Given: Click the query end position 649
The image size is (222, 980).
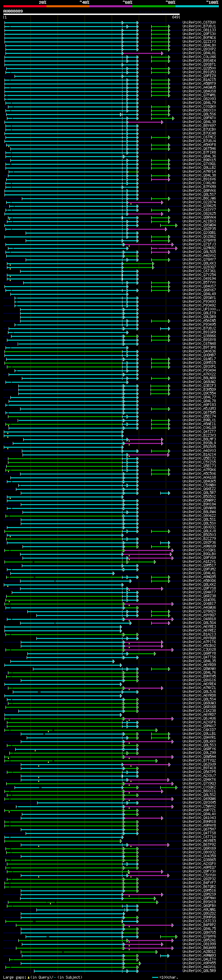Looking at the screenshot, I should coord(175,17).
